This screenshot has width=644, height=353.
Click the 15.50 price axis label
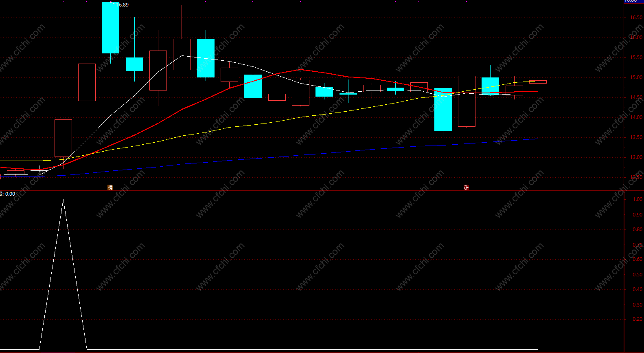click(x=636, y=57)
